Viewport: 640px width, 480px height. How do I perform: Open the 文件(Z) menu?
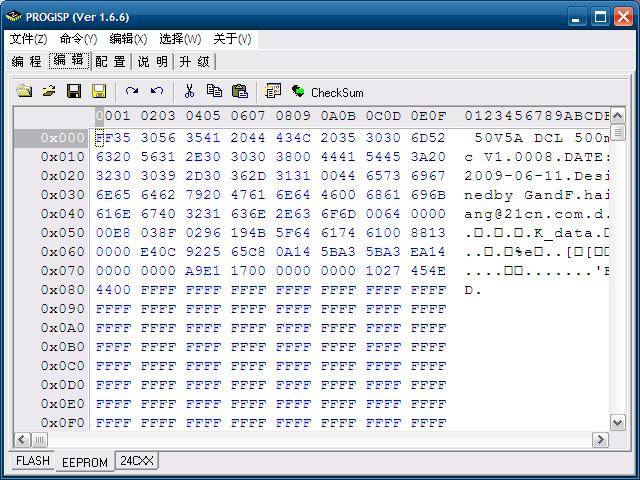click(x=28, y=39)
